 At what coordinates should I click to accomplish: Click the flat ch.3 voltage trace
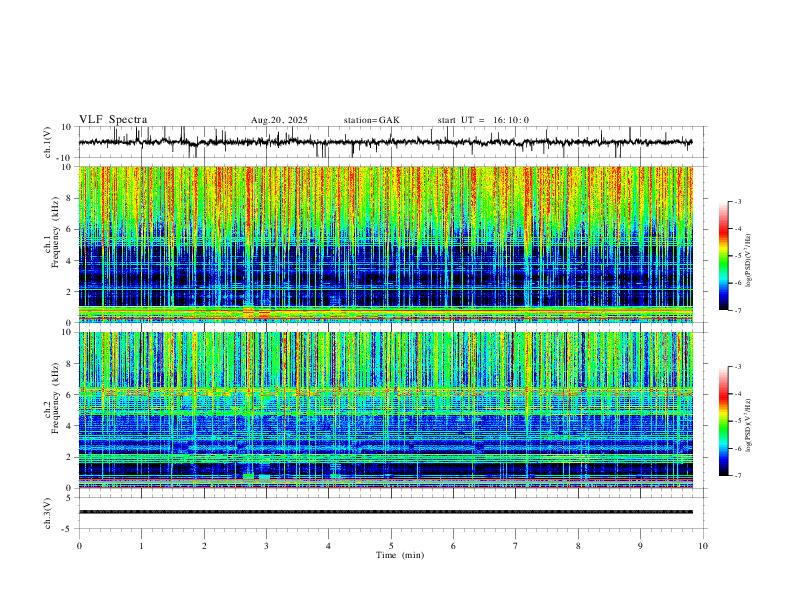coord(385,512)
